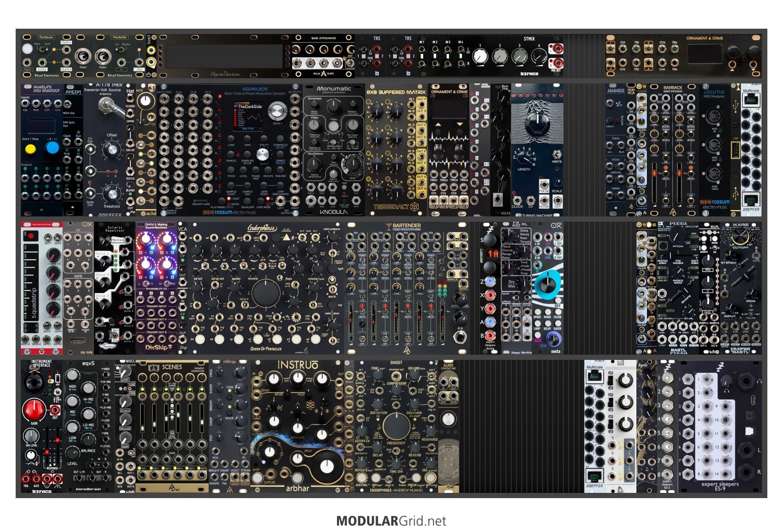Click the UTILITY button on Assimil8or
The width and height of the screenshot is (783, 532).
(x=264, y=139)
